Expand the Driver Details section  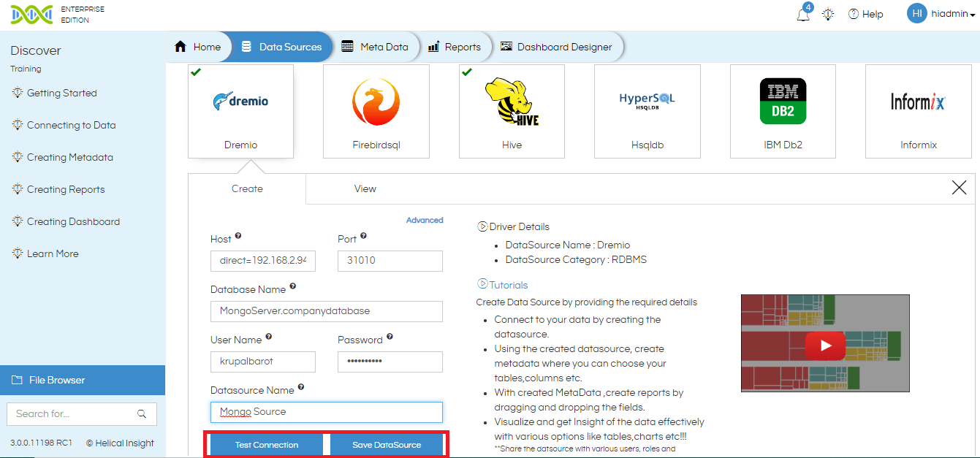tap(513, 226)
